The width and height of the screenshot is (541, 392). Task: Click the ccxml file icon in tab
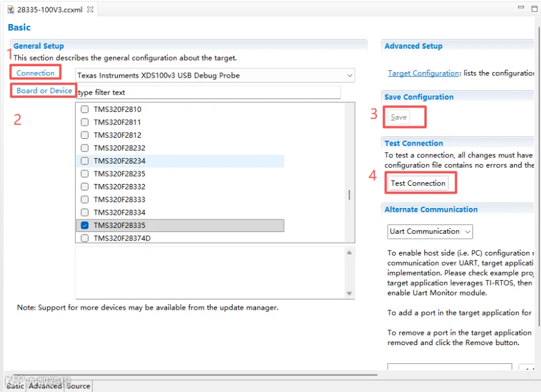tap(11, 10)
